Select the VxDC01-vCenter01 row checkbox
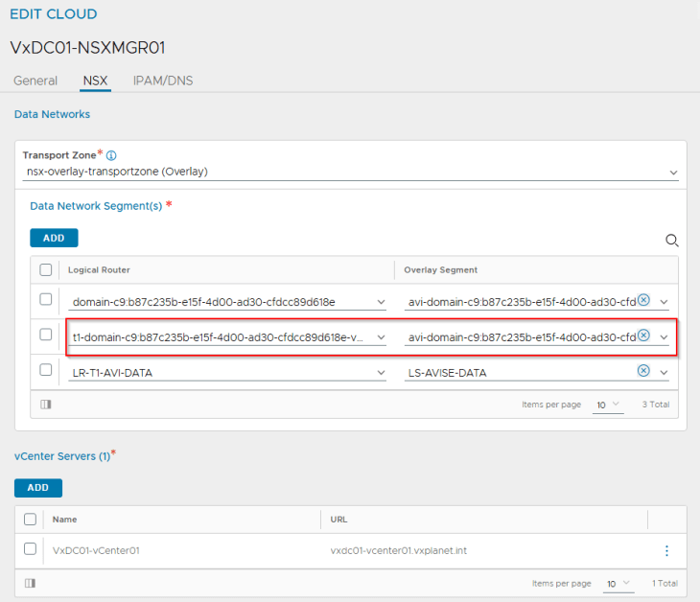 tap(30, 549)
